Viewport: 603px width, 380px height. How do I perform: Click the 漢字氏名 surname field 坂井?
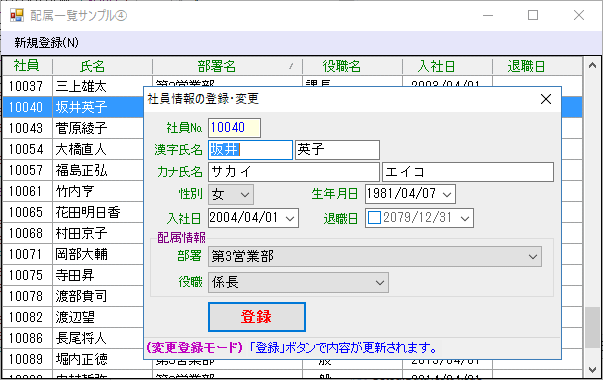[250, 150]
